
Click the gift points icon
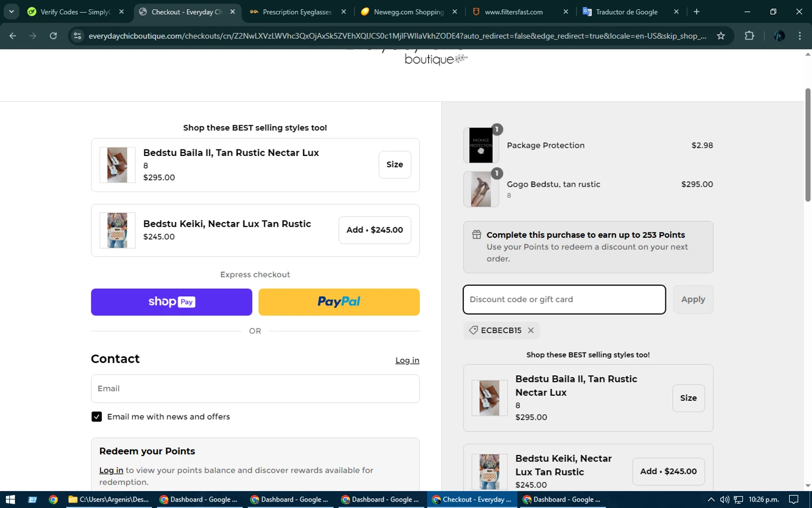pyautogui.click(x=476, y=235)
